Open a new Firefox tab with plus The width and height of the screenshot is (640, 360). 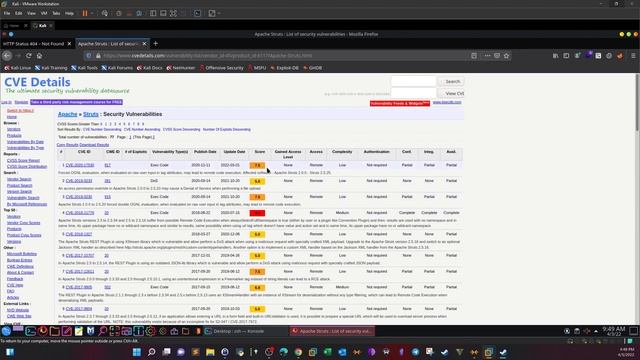156,44
